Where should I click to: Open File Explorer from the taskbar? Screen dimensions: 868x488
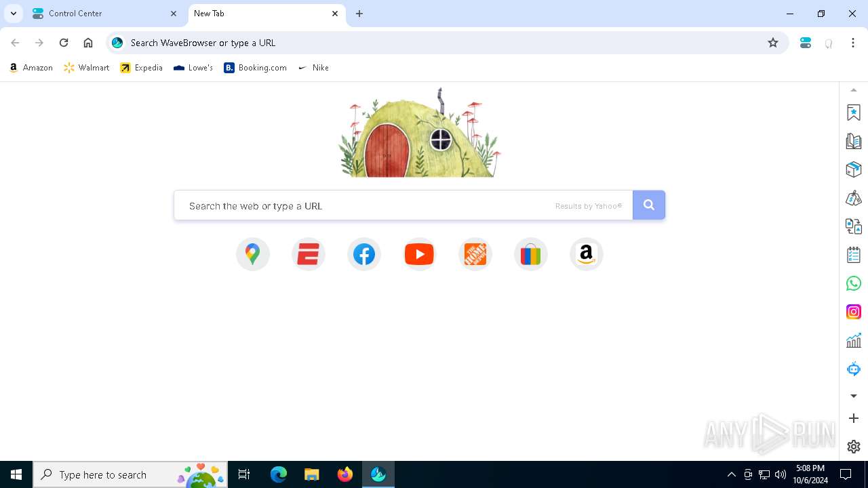(312, 474)
